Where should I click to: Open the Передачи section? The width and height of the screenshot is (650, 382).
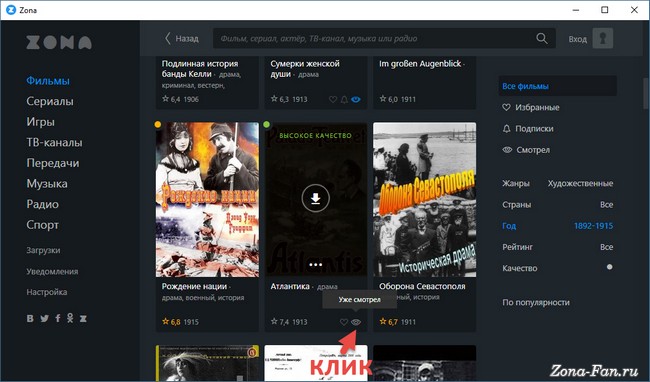coord(53,163)
